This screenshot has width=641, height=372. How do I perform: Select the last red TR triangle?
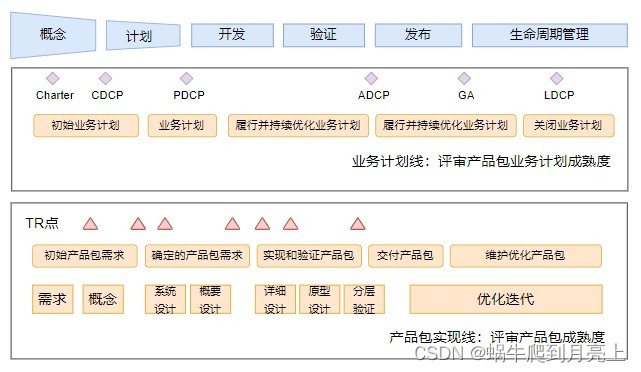[358, 224]
